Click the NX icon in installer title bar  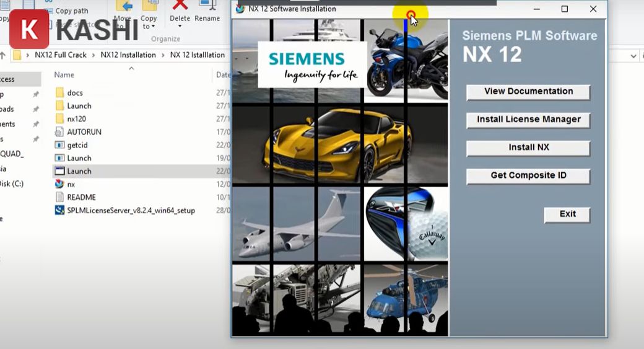pos(240,9)
